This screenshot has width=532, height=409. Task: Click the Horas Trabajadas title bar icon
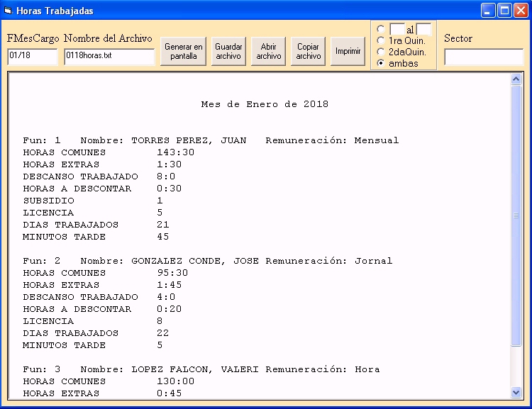click(x=8, y=11)
